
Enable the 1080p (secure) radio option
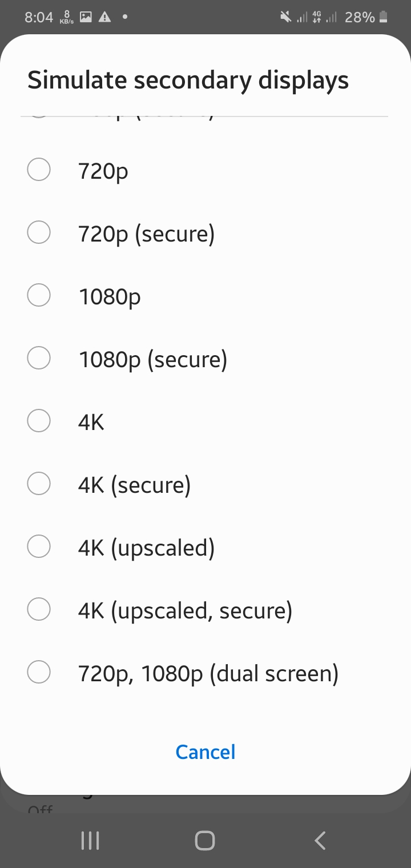click(x=39, y=358)
